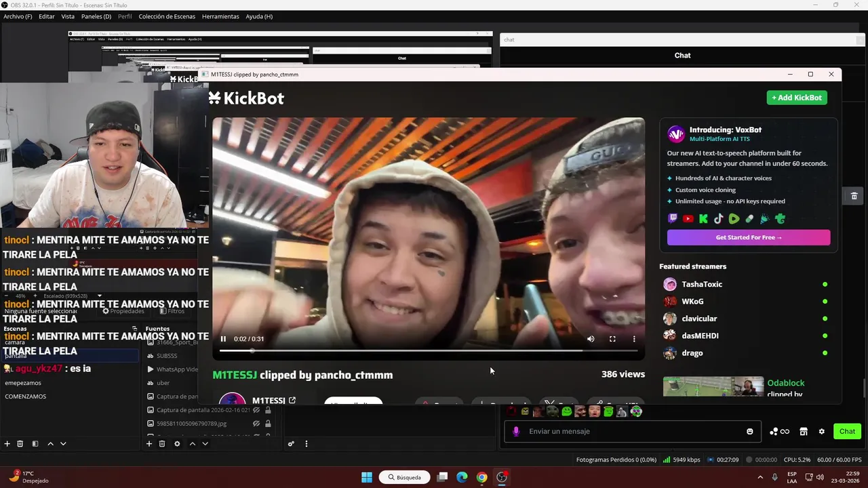Image resolution: width=868 pixels, height=488 pixels.
Task: Mute the clip video volume
Action: click(591, 339)
